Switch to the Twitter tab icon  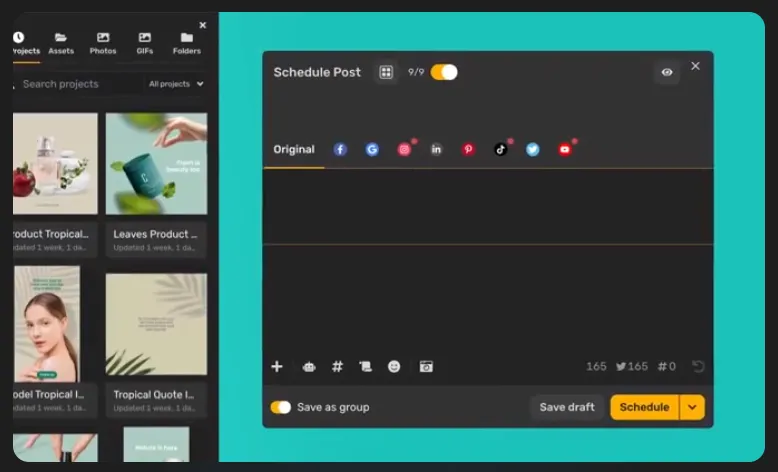point(532,149)
